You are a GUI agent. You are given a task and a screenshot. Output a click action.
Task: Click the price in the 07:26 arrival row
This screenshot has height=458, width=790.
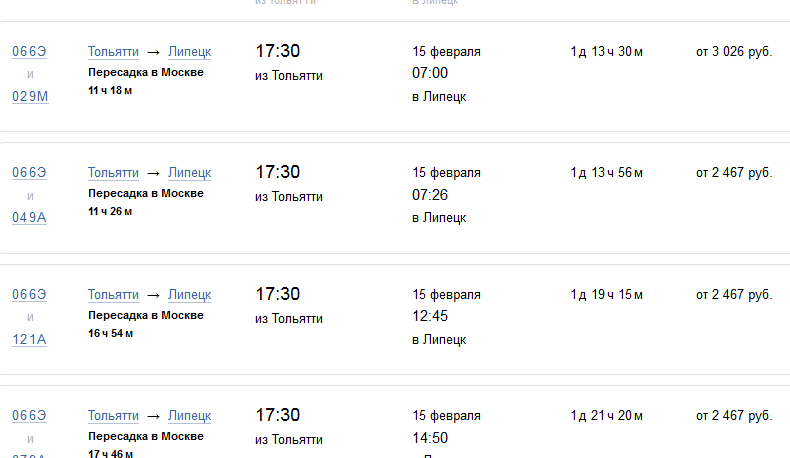click(734, 173)
